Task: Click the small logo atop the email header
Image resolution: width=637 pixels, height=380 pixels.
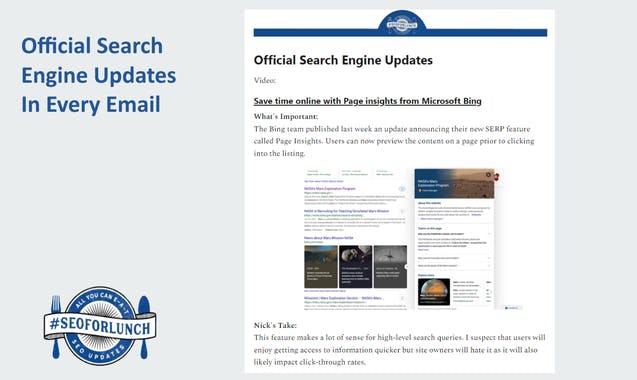Action: (402, 24)
